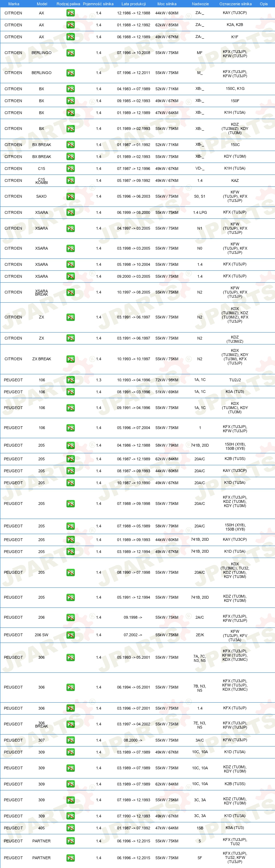Click fuel icon in BX 47kW / 64KM row
This screenshot has width=275, height=868.
pyautogui.click(x=70, y=113)
